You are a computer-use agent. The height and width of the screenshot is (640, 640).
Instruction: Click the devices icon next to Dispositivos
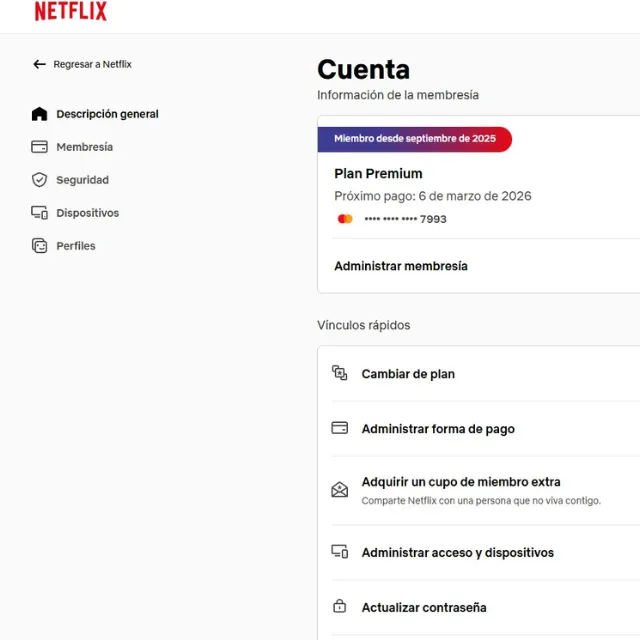click(x=40, y=213)
